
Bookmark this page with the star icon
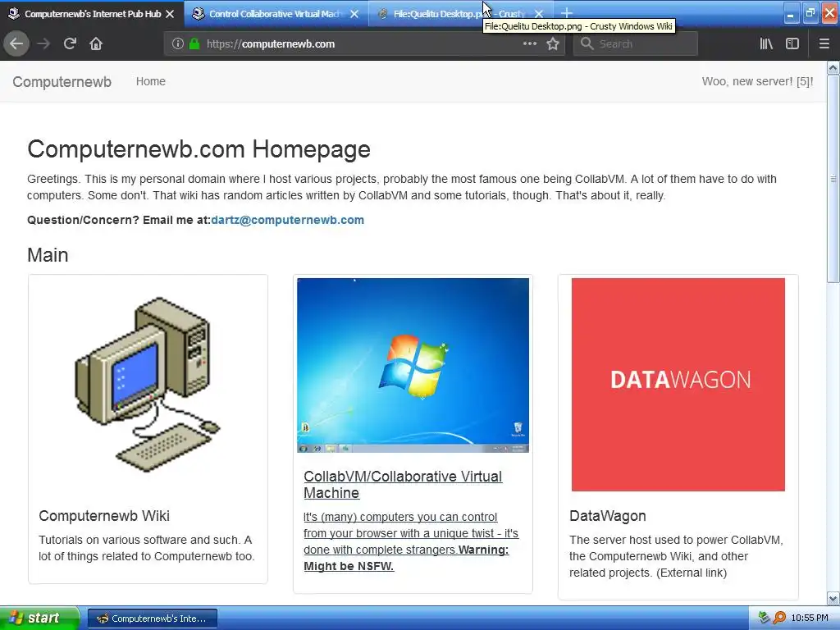pos(553,44)
